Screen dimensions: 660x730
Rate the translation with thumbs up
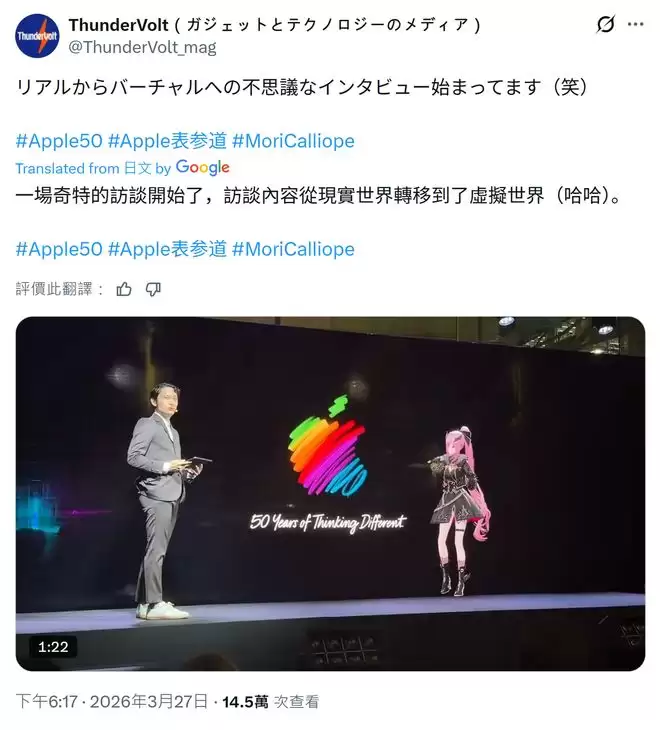coord(124,289)
